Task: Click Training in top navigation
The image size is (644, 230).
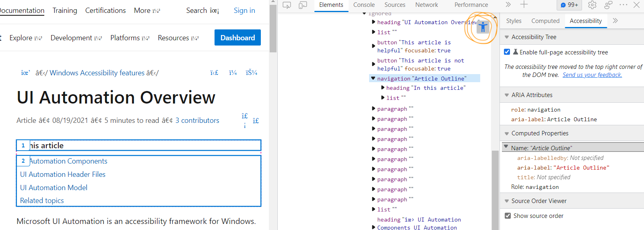Action: pos(65,10)
